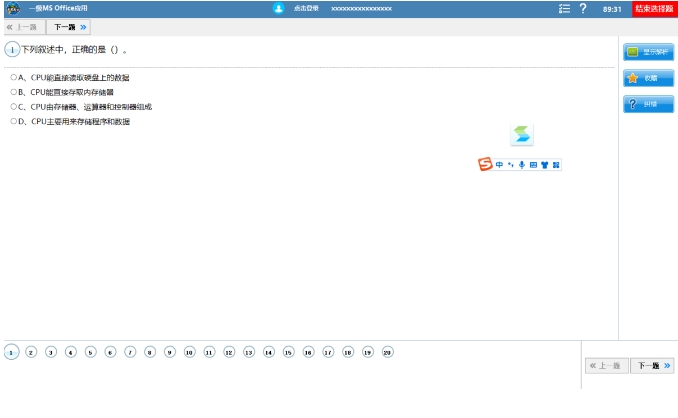The height and width of the screenshot is (418, 678).
Task: Toggle Chinese mode 中 on input bar
Action: click(499, 165)
